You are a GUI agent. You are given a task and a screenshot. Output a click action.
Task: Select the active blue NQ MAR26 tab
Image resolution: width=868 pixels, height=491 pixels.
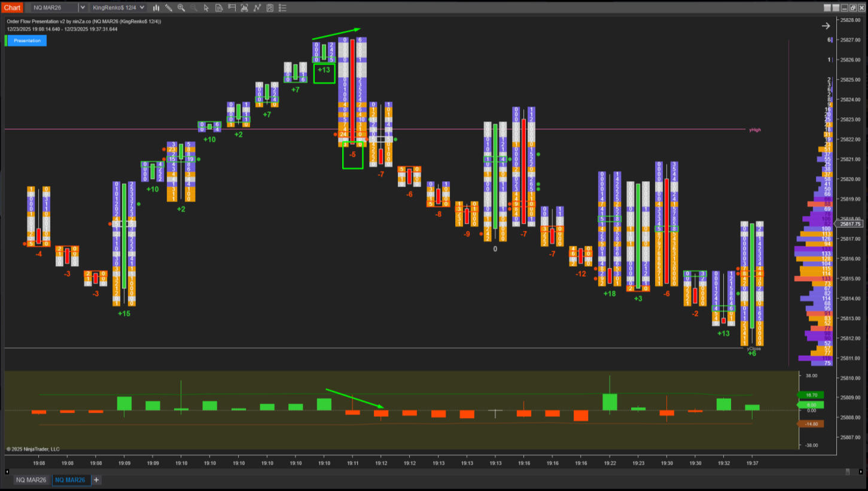coord(70,480)
